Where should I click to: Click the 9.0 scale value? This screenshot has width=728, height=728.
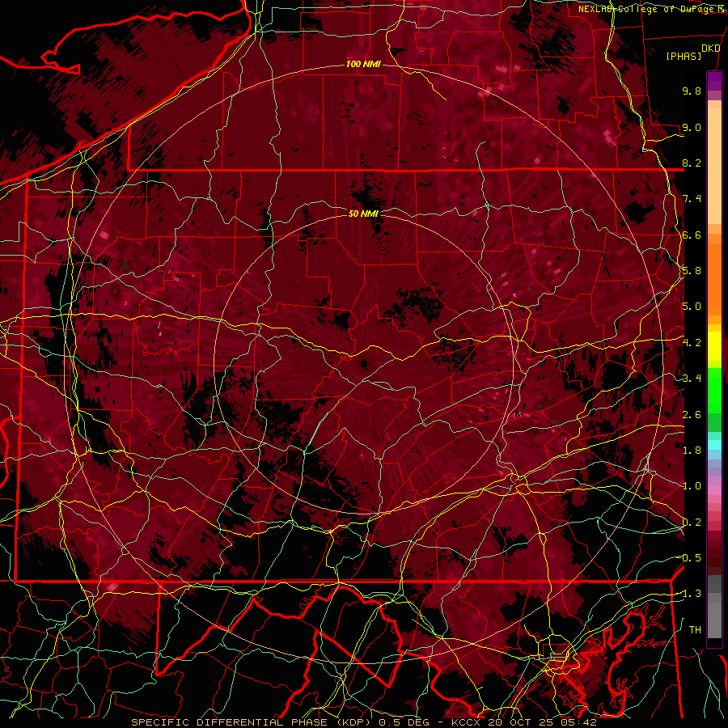pyautogui.click(x=692, y=127)
